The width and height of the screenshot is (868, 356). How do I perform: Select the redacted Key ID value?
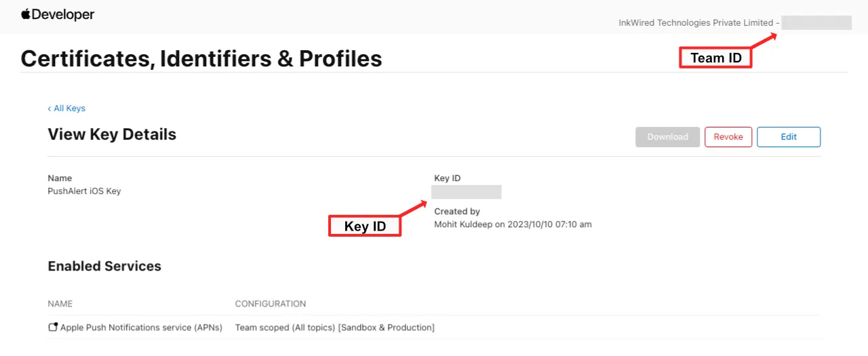[467, 192]
